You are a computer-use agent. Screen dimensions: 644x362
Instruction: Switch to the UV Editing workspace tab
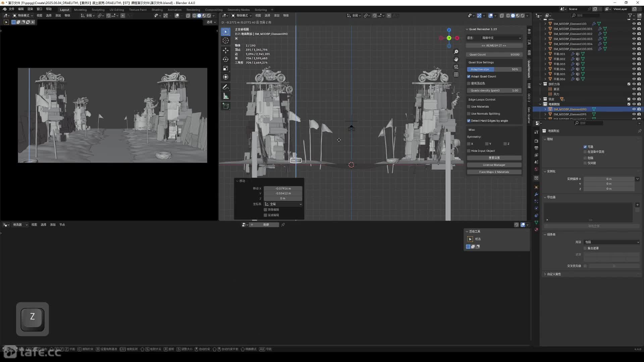tap(117, 10)
